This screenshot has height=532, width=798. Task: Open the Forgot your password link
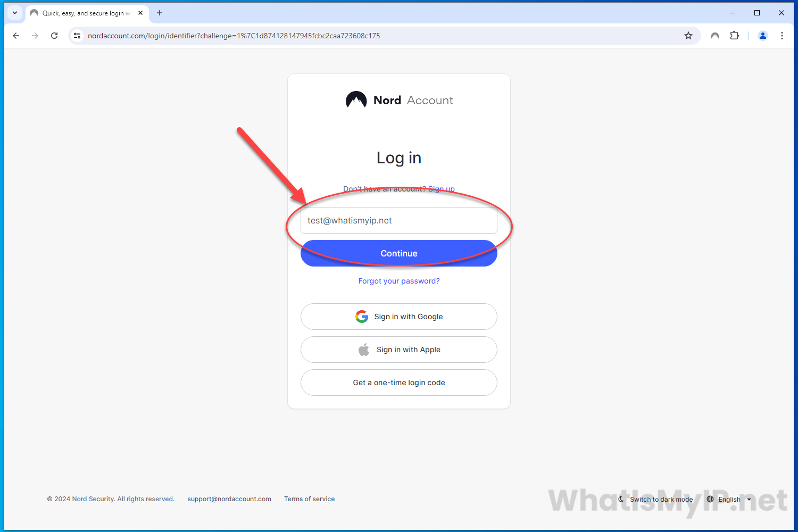pos(399,281)
